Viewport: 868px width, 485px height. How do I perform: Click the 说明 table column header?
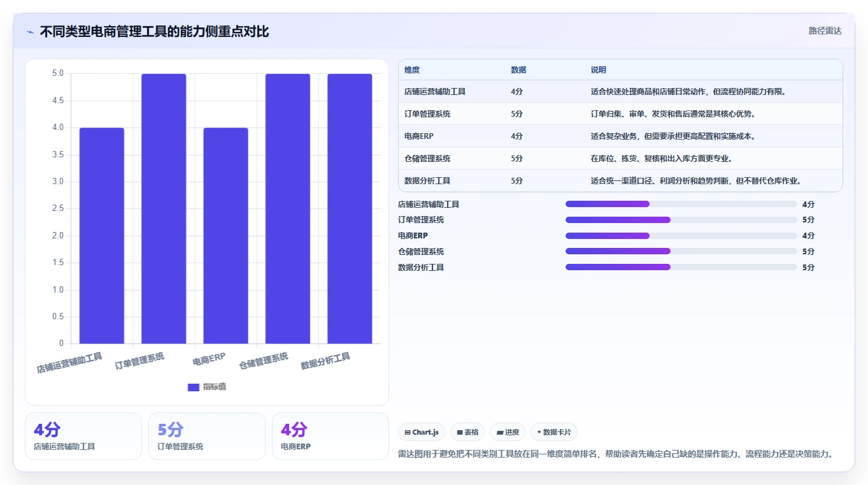[599, 70]
